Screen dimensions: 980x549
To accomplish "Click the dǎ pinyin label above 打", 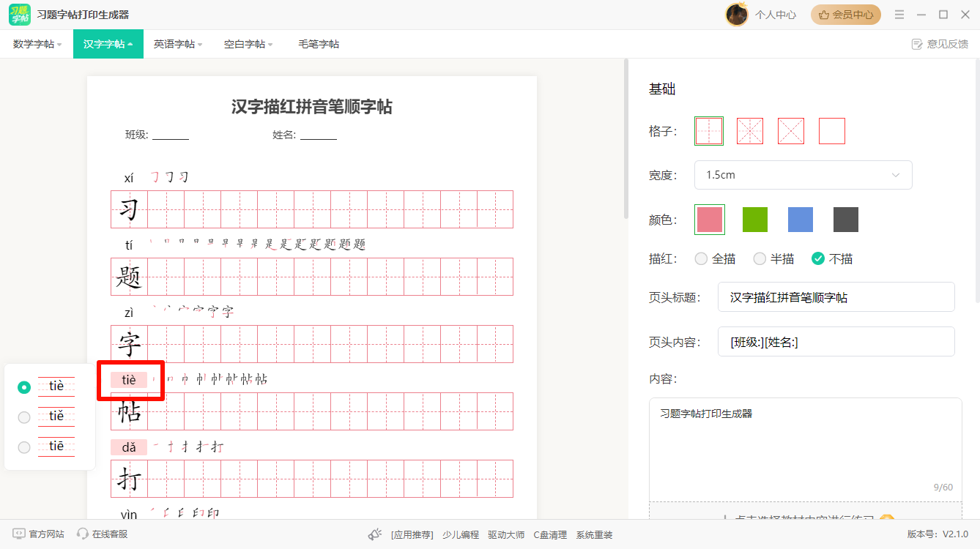I will [x=129, y=447].
